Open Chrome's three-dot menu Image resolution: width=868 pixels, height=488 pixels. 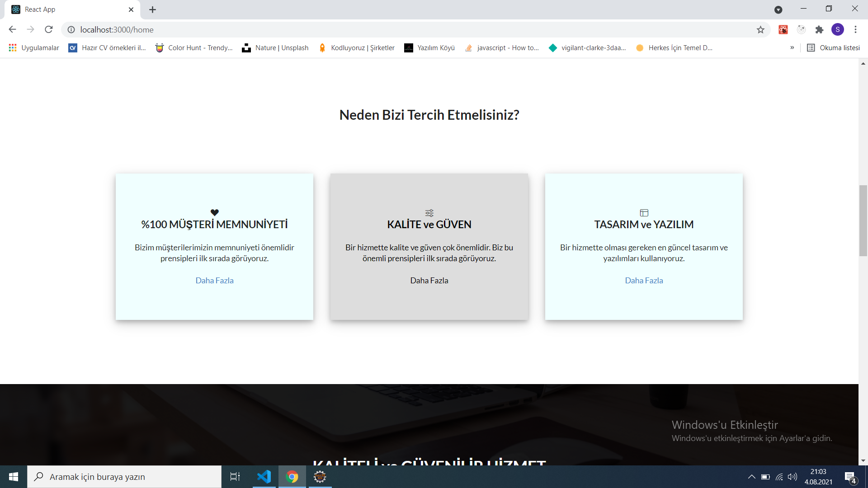[x=856, y=29]
